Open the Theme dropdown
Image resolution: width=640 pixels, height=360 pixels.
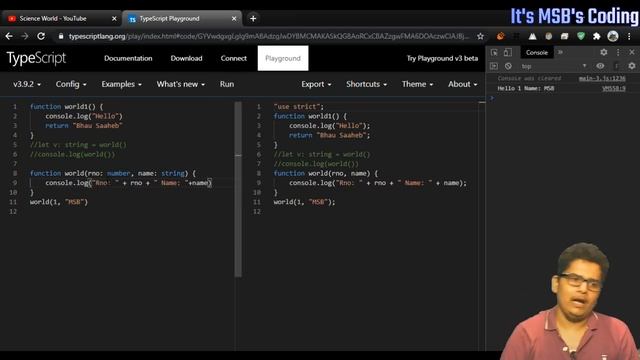(417, 84)
